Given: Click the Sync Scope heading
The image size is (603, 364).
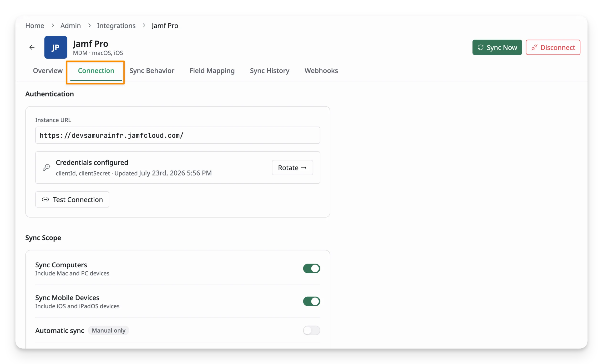Looking at the screenshot, I should coord(43,238).
